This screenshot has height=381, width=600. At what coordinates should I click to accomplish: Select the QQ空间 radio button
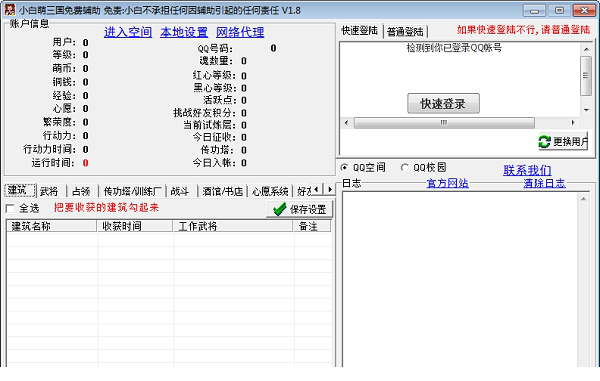tap(344, 167)
